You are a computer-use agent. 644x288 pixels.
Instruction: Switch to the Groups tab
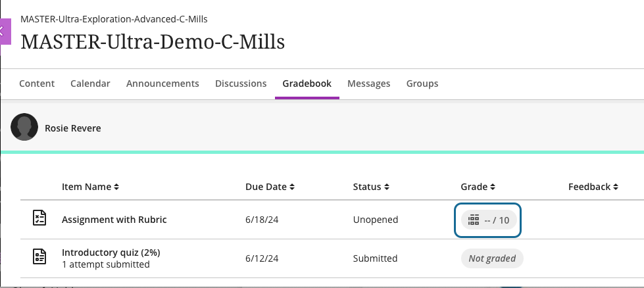point(422,84)
